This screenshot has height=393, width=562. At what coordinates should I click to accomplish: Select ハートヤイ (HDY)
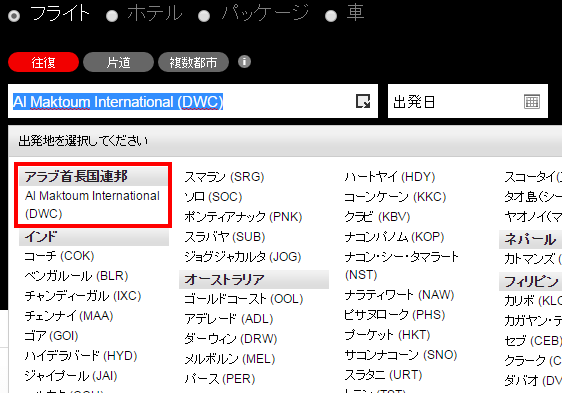(x=390, y=177)
